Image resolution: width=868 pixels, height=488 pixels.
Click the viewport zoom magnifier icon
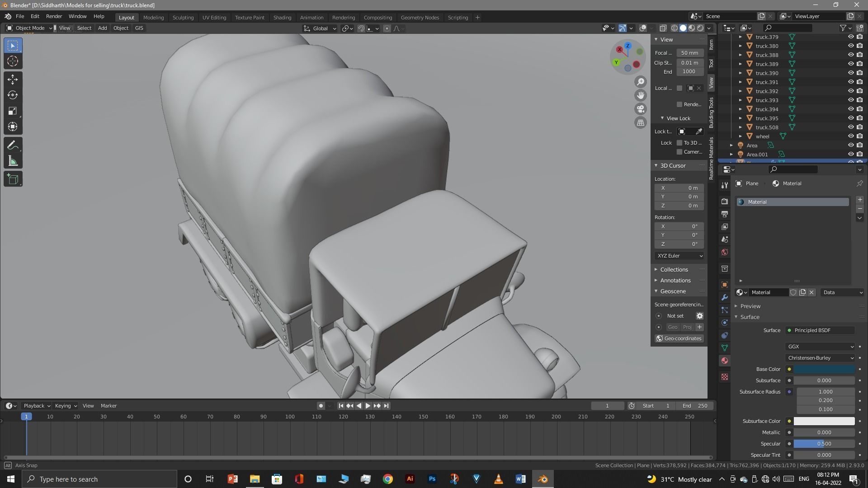click(641, 82)
